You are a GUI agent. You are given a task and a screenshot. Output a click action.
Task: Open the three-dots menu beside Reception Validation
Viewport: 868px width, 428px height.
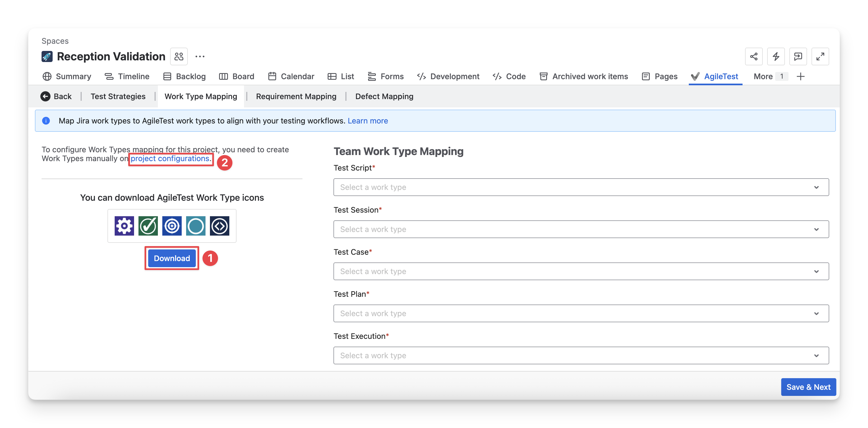pyautogui.click(x=200, y=56)
